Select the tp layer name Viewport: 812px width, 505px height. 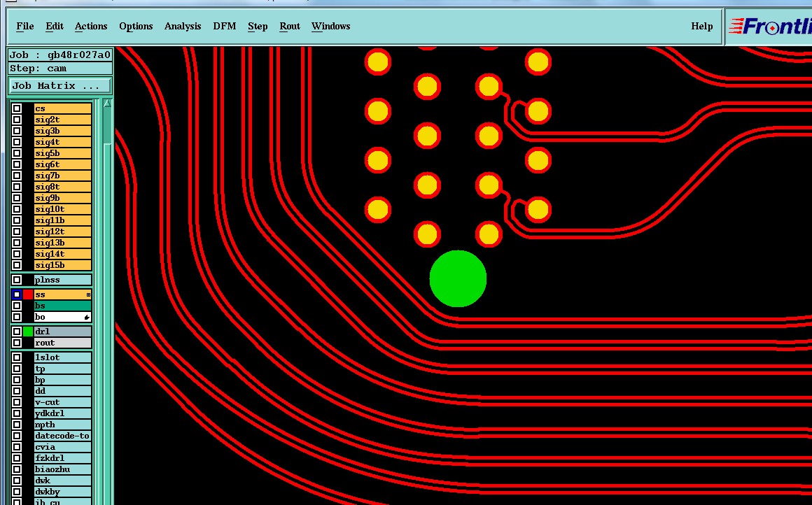63,369
